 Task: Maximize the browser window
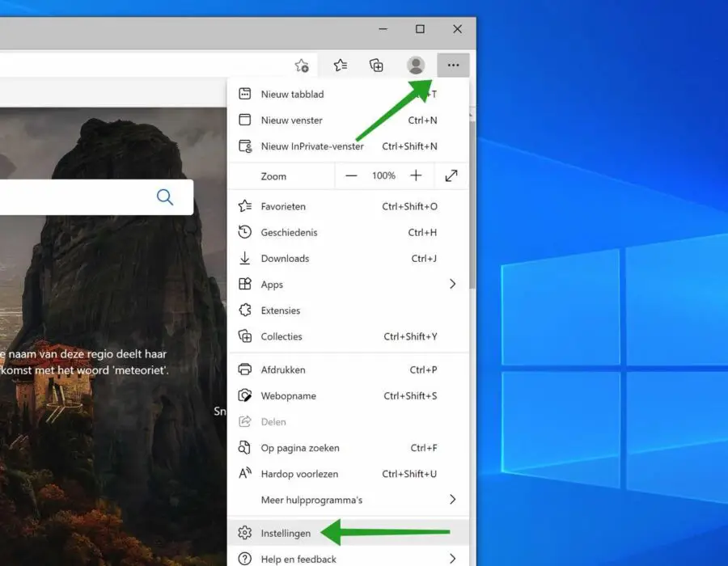(x=420, y=29)
